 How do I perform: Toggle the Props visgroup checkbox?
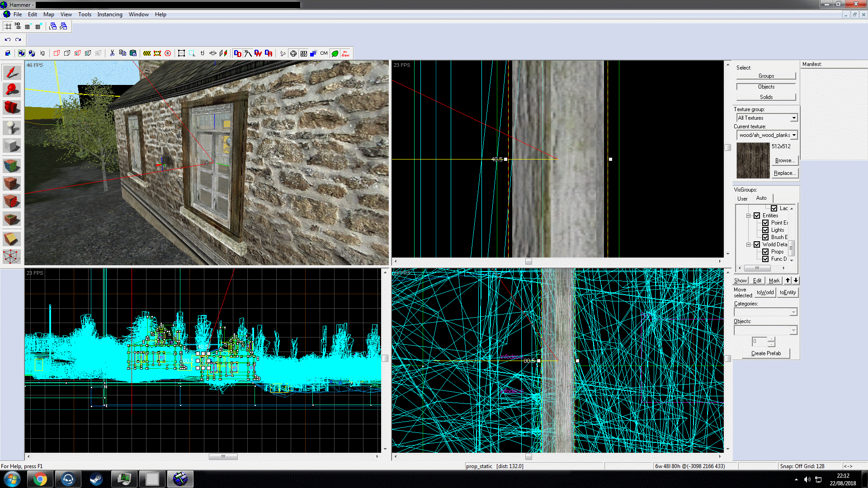click(x=765, y=252)
